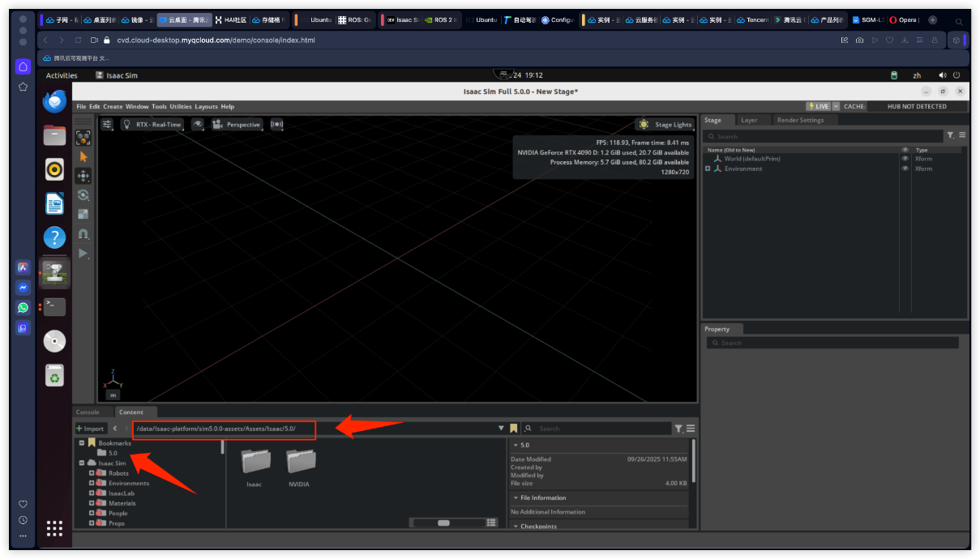
Task: Enable the Snap magnet tool
Action: 83,234
